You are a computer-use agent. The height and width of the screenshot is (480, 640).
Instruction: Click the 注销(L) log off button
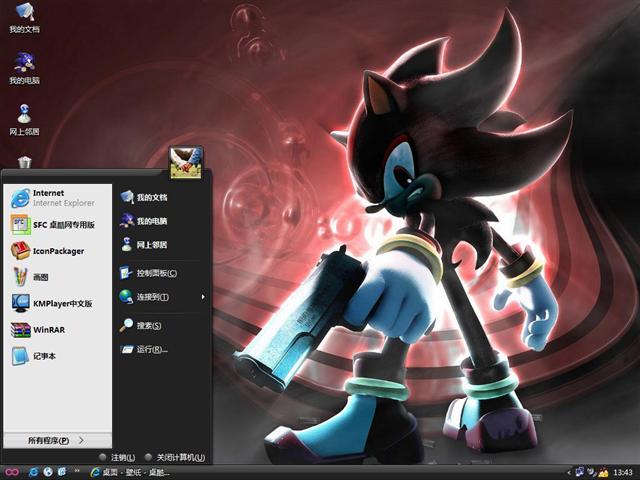pos(118,458)
